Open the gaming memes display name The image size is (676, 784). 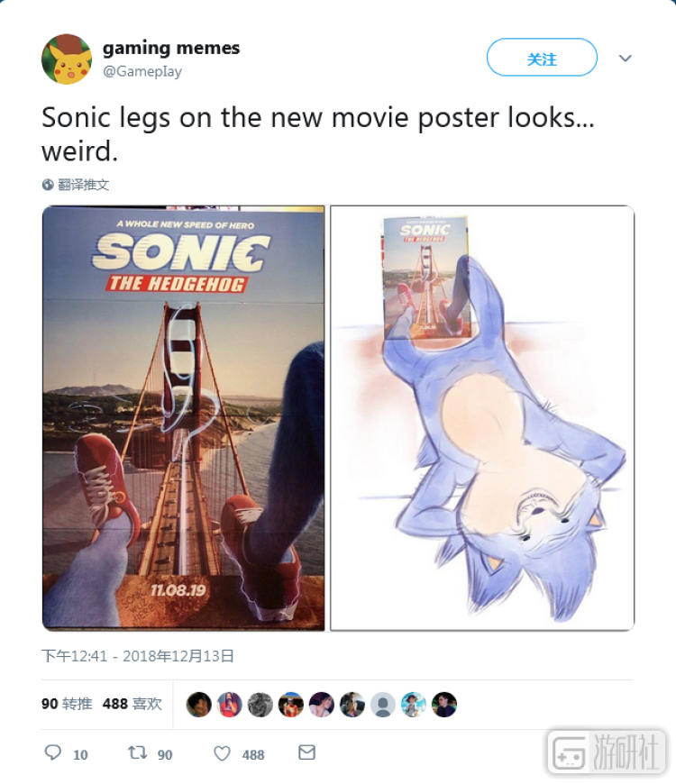click(x=171, y=48)
